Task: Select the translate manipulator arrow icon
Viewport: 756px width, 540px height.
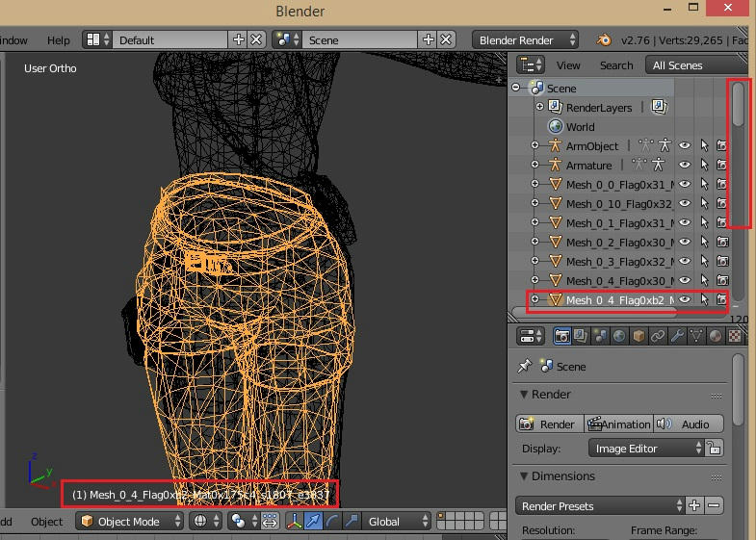Action: pos(312,521)
